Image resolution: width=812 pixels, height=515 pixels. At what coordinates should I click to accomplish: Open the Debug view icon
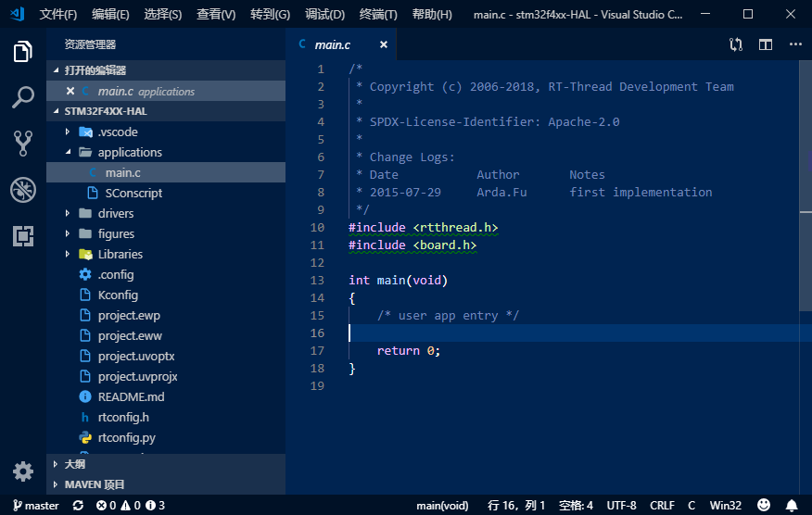(x=23, y=190)
